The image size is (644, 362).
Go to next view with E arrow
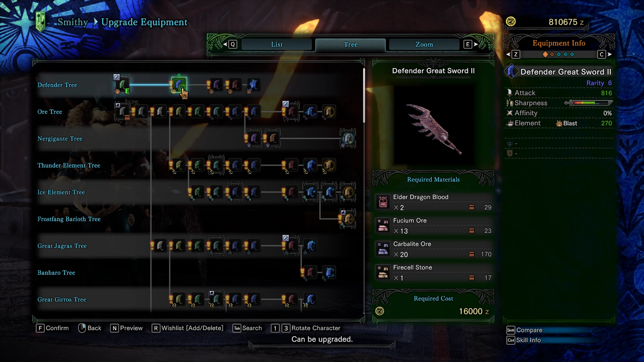click(471, 44)
